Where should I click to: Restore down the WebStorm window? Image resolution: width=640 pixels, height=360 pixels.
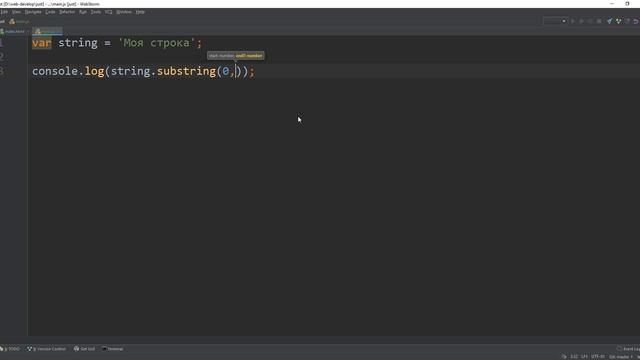(x=627, y=4)
